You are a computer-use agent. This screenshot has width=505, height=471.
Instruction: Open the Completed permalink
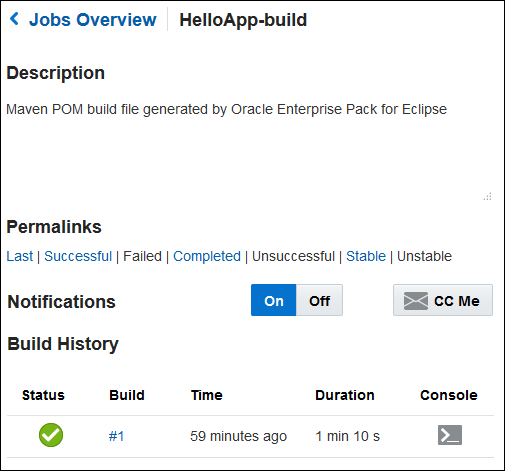click(x=207, y=256)
